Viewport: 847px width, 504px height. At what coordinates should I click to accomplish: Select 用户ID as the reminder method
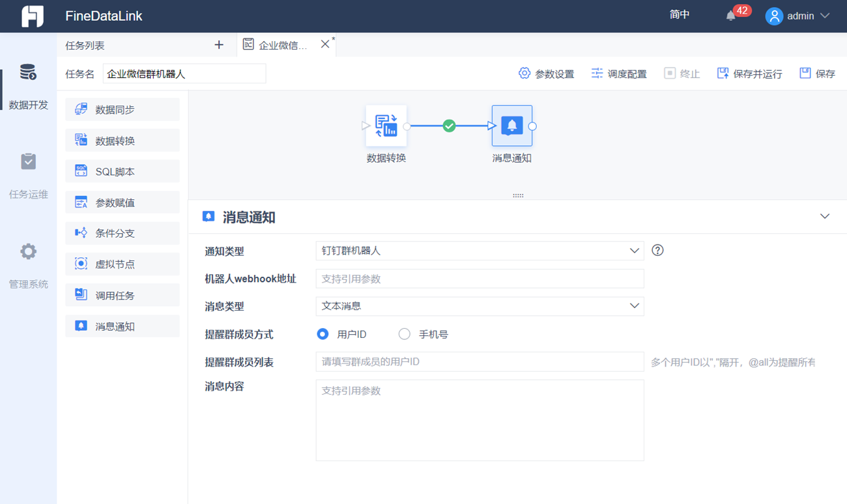tap(323, 334)
